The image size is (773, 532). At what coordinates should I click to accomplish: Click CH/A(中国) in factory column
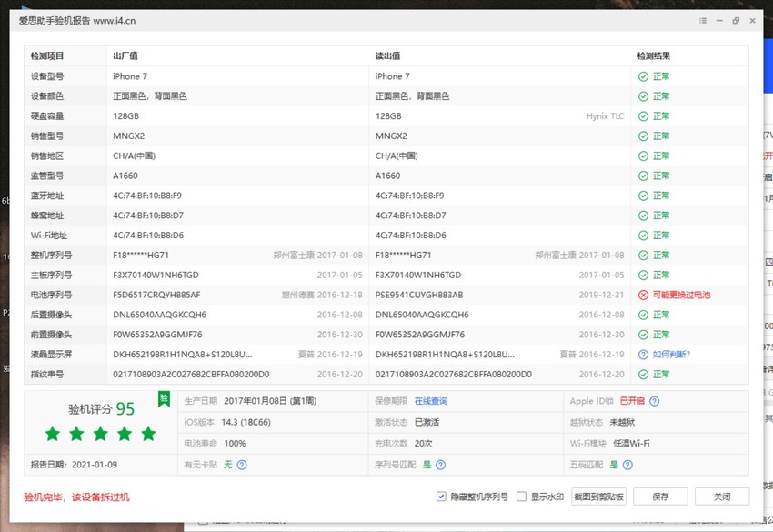coord(134,156)
